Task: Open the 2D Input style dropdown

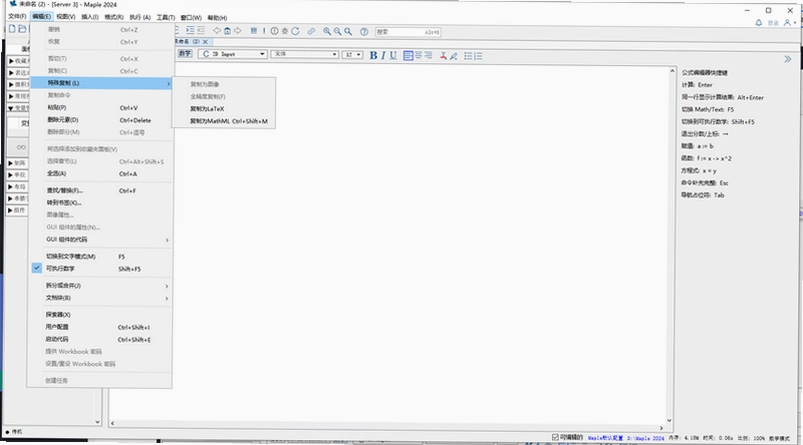Action: [x=234, y=54]
